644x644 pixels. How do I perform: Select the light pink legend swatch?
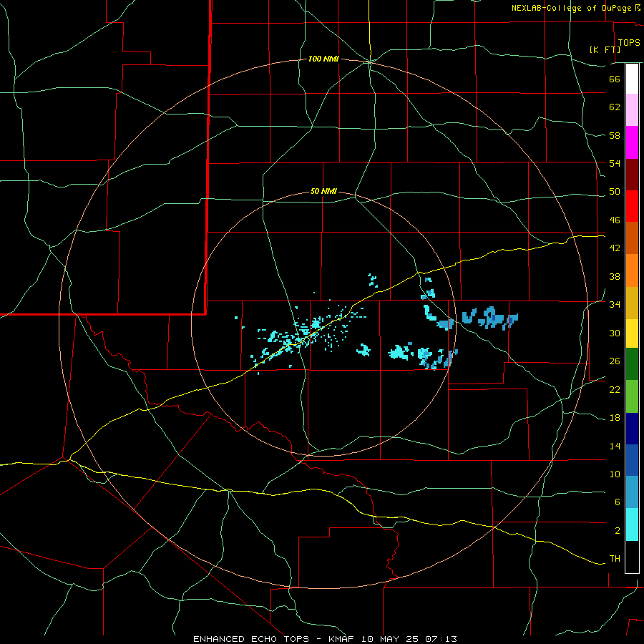point(632,110)
